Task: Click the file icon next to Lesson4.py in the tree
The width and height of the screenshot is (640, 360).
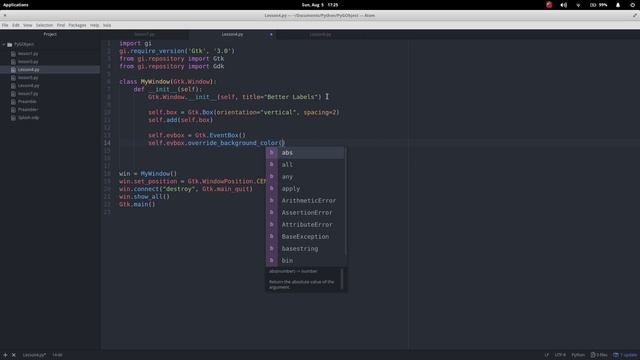Action: pyautogui.click(x=13, y=70)
